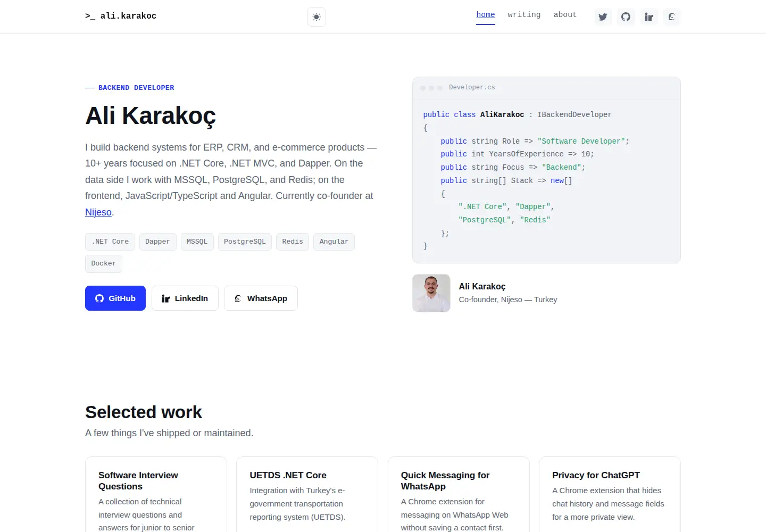Open the writing nav item

(524, 15)
